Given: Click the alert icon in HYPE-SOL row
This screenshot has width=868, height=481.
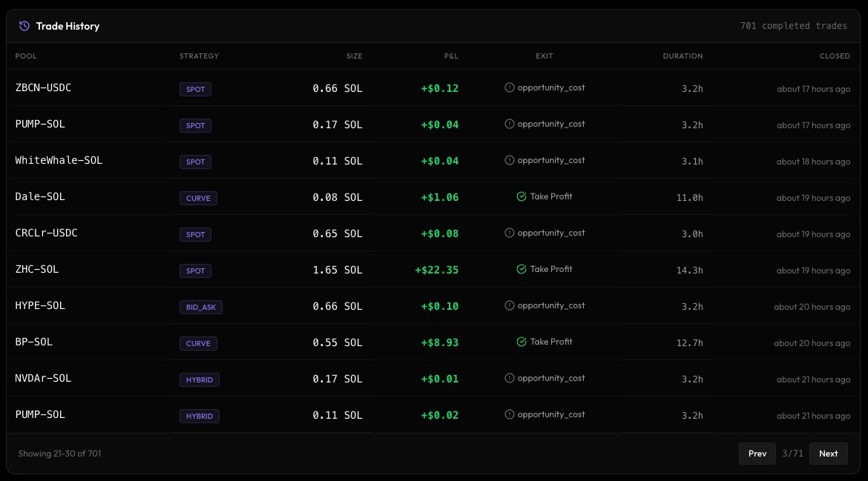Looking at the screenshot, I should 509,306.
